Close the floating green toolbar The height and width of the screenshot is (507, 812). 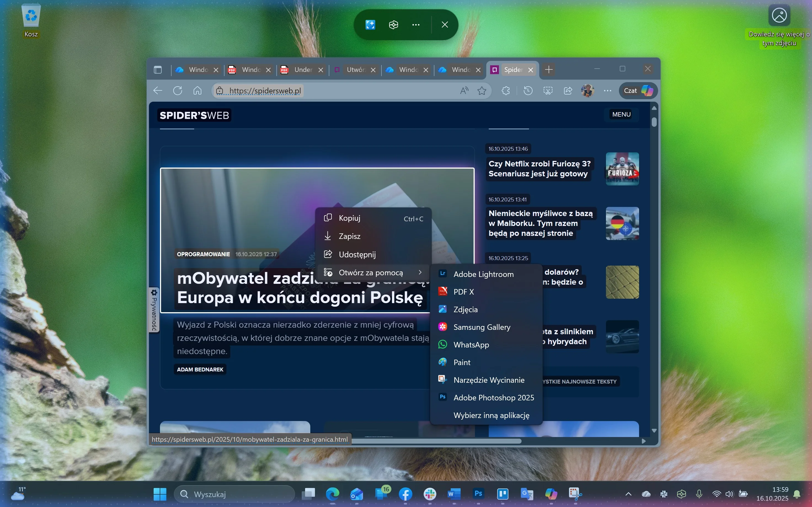445,25
